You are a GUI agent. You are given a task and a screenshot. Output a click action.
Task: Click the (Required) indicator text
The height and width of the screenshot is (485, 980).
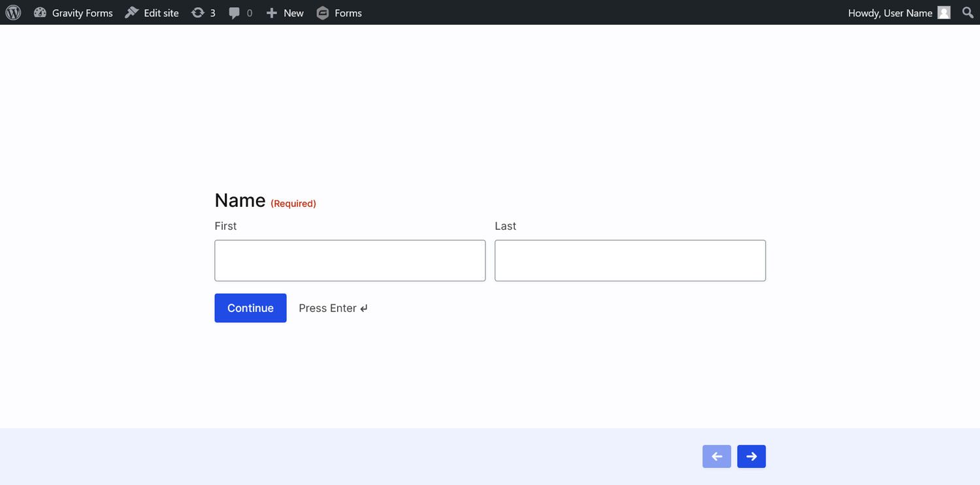(x=293, y=204)
